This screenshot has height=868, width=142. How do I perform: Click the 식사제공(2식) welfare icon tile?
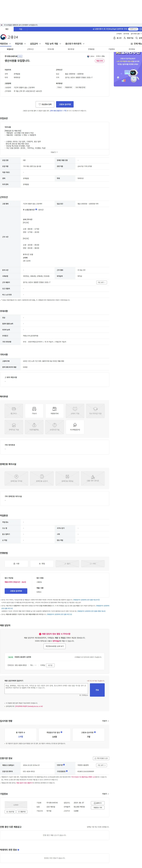(x=75, y=427)
